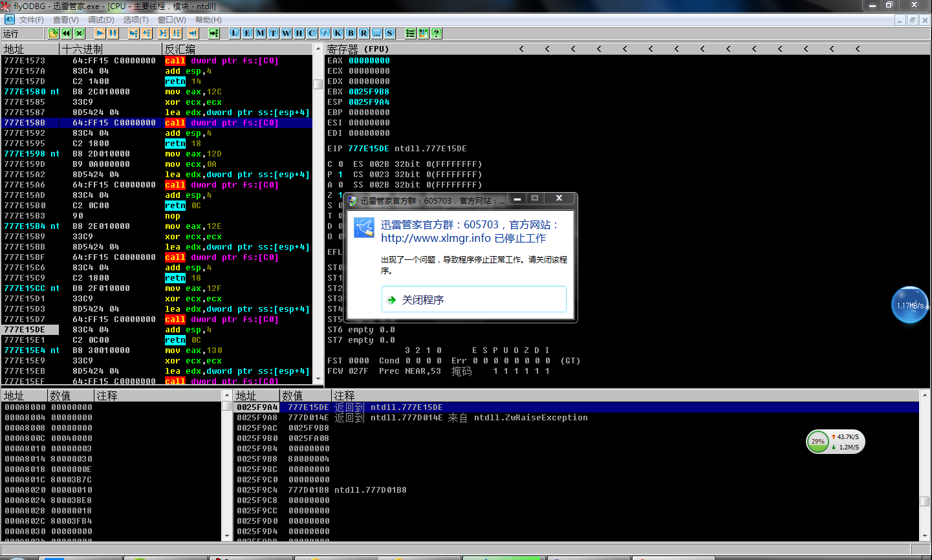Click the 地址 header in disassembly pane
932x560 pixels.
30,49
